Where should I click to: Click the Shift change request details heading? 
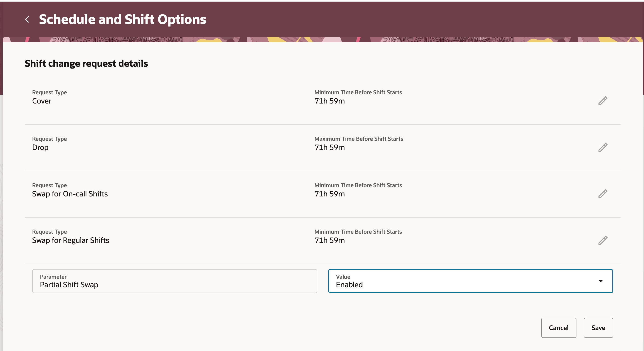click(x=86, y=63)
